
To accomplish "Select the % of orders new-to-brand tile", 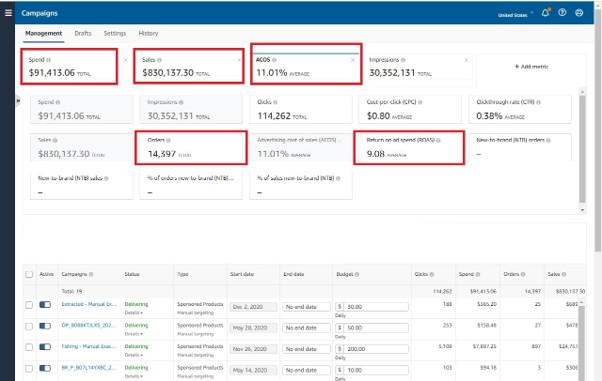I will (191, 186).
